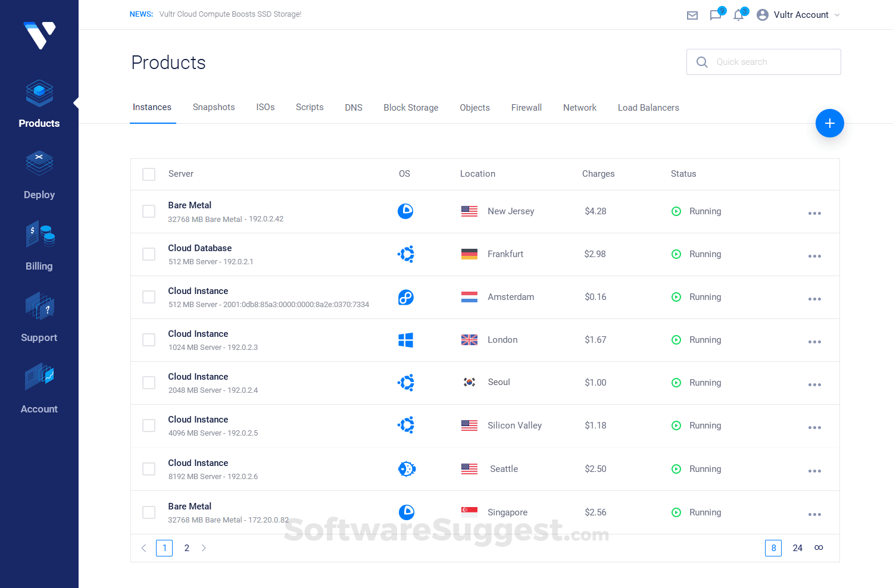This screenshot has width=893, height=588.
Task: Open actions menu for Frankfurt server
Action: pyautogui.click(x=814, y=256)
